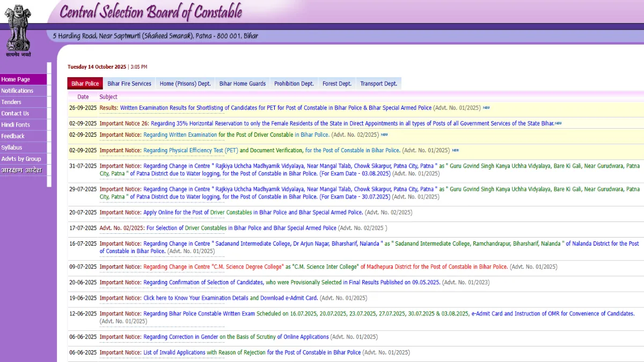Click the date 20-07-2025

coord(83,212)
